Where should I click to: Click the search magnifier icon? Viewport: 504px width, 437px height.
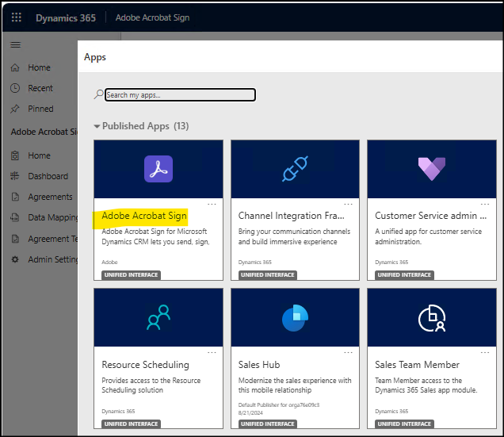coord(99,94)
